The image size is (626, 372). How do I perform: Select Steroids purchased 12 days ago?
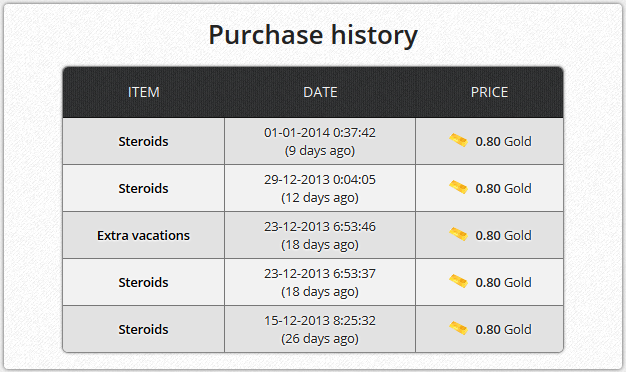[x=143, y=188]
